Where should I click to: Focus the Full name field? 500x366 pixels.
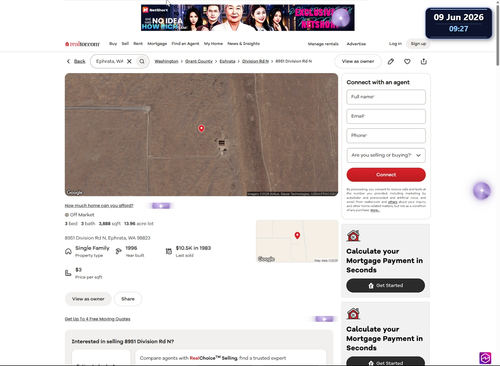[386, 97]
